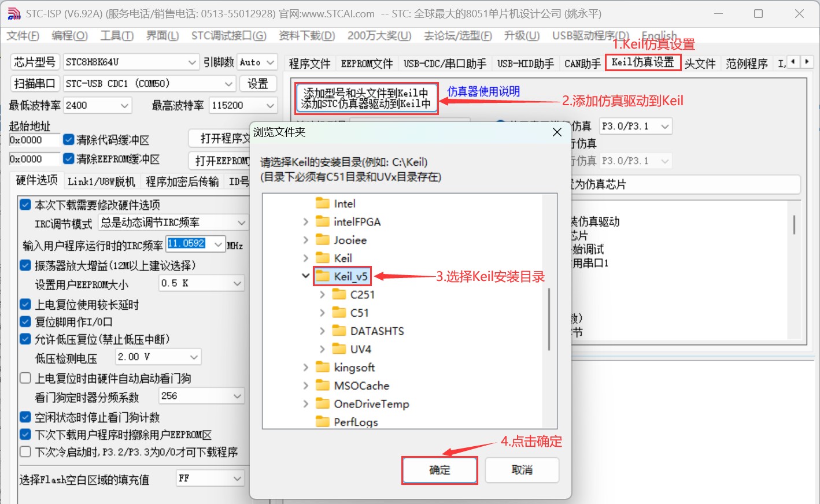Viewport: 820px width, 504px height.
Task: Open the 工具(T) menu
Action: (117, 36)
